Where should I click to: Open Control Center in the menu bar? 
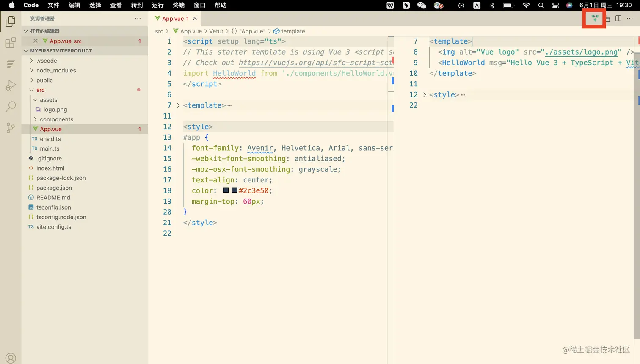pos(555,5)
